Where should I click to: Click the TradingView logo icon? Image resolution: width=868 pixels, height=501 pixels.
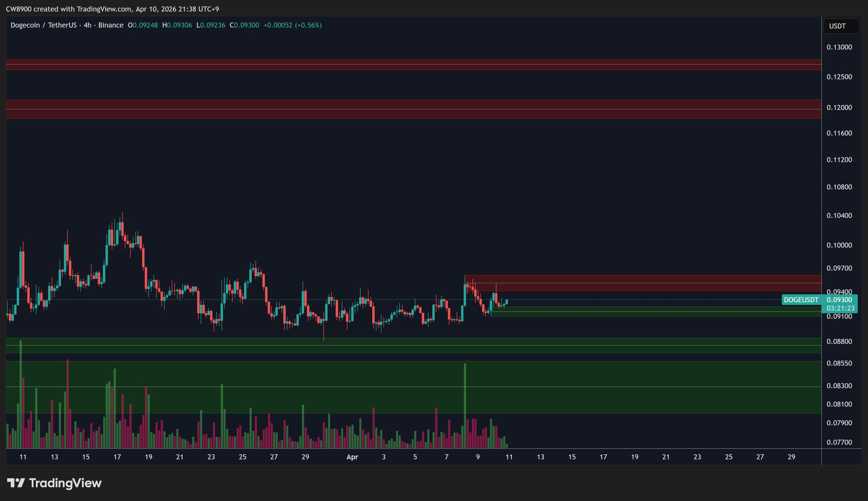pos(16,483)
